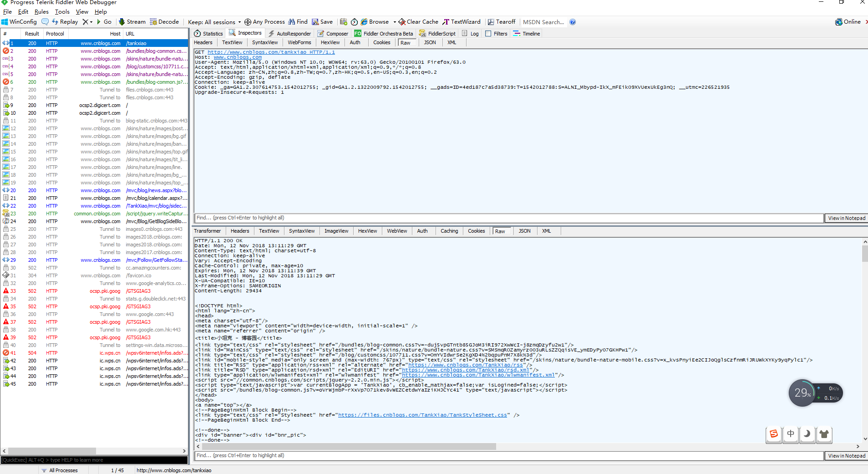Screen dimensions: 868x474
Task: Toggle Decode mode
Action: [164, 22]
